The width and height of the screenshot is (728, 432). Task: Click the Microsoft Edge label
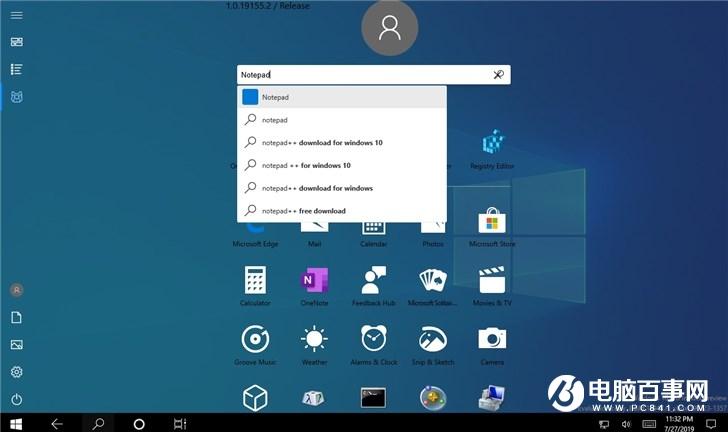[255, 244]
